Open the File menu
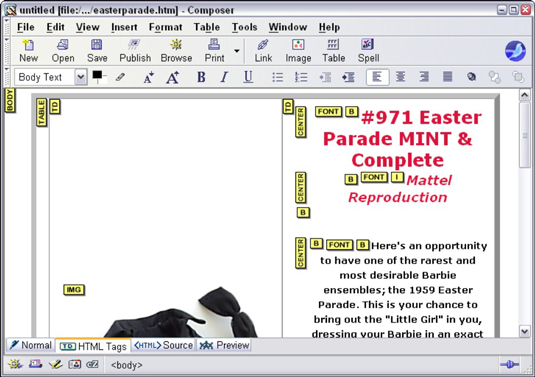 [26, 27]
